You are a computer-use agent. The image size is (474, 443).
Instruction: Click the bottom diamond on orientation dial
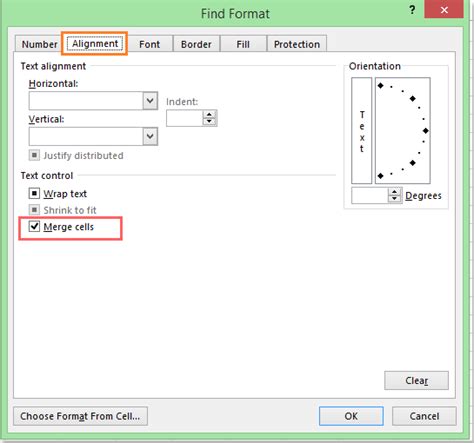point(381,176)
